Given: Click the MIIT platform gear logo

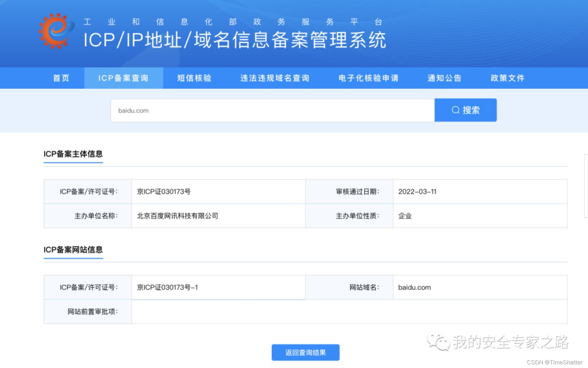Looking at the screenshot, I should tap(56, 31).
